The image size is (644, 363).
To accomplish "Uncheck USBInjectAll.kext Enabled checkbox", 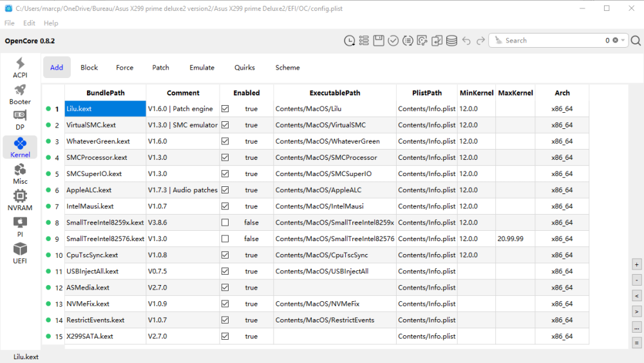I will 225,271.
